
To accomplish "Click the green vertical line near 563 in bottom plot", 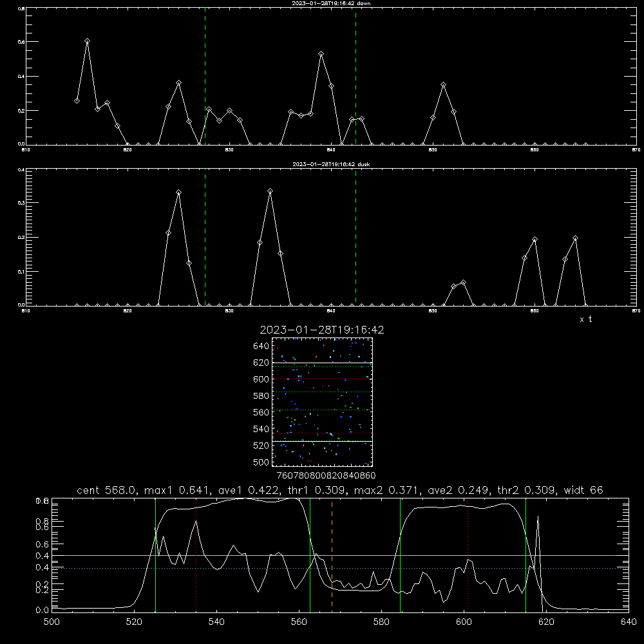I will [310, 554].
